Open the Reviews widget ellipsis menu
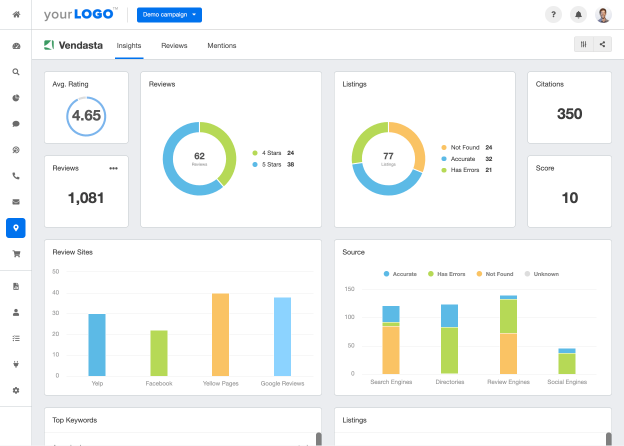The width and height of the screenshot is (624, 446). [x=113, y=168]
